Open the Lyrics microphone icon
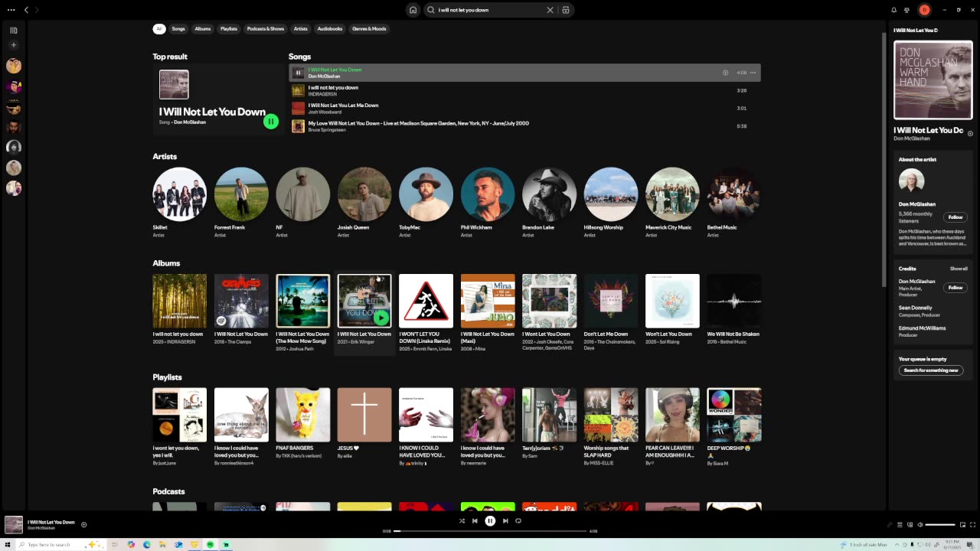Screen dimensions: 980x551 pyautogui.click(x=890, y=524)
